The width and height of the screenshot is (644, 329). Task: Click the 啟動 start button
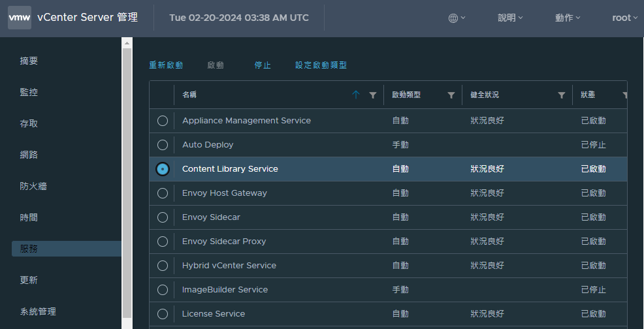point(216,65)
